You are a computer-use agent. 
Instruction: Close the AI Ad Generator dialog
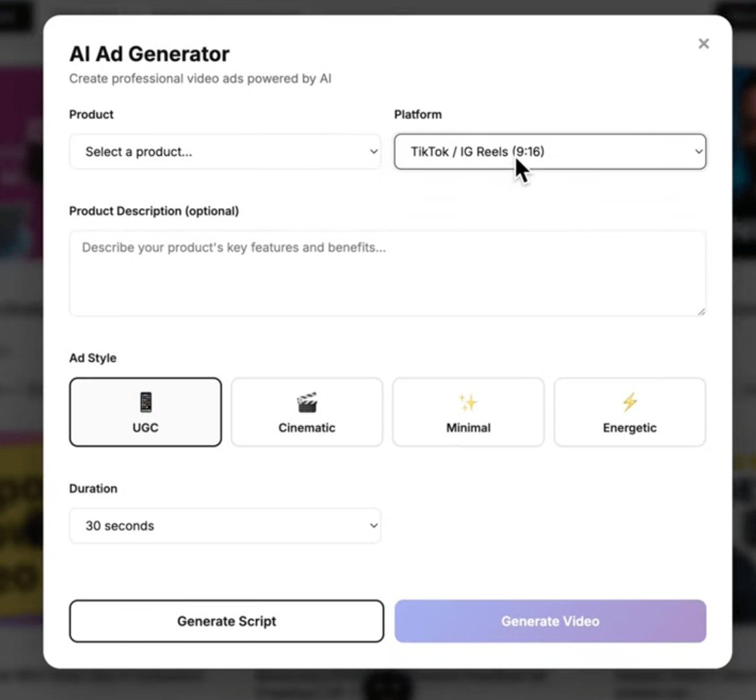click(x=704, y=43)
